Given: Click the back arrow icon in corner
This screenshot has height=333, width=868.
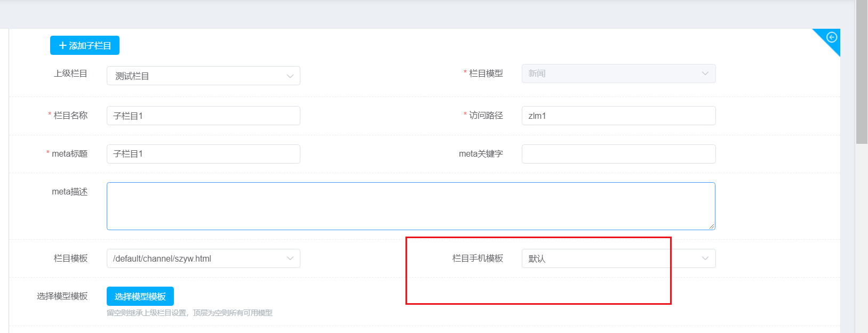Looking at the screenshot, I should click(x=831, y=37).
